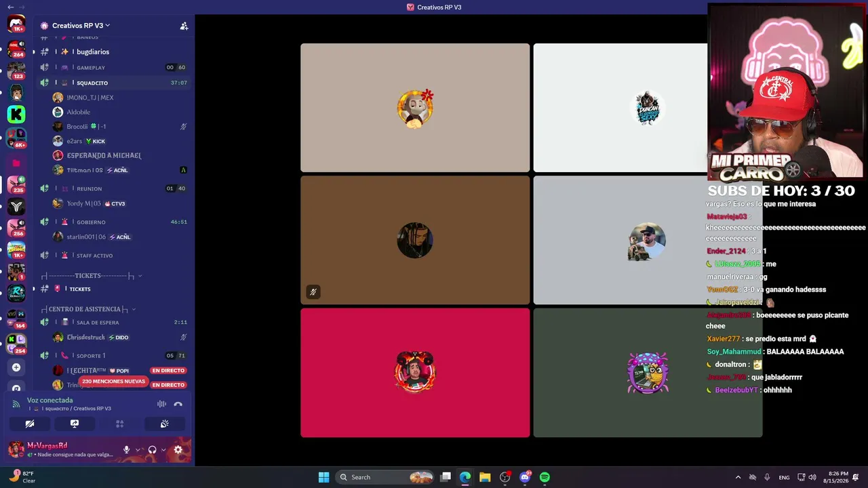Open voice connection signal icon

tap(16, 404)
